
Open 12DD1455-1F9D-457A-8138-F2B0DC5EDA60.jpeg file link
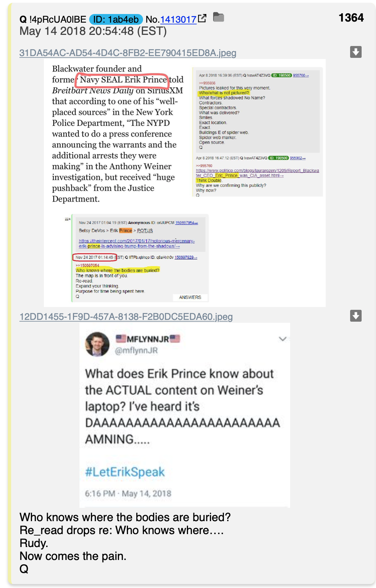pos(126,317)
